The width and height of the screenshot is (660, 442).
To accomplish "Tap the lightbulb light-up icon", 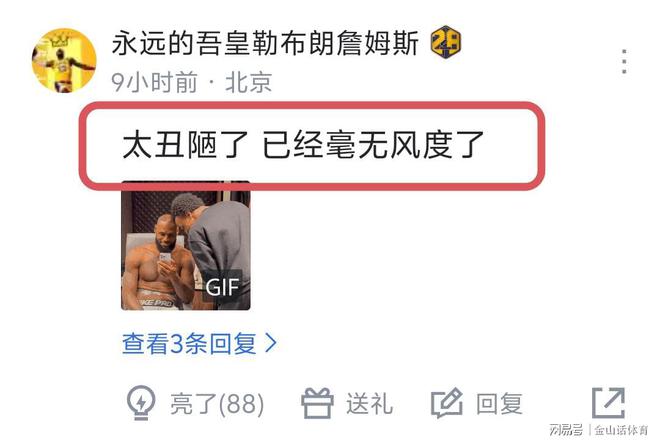I will [x=141, y=403].
